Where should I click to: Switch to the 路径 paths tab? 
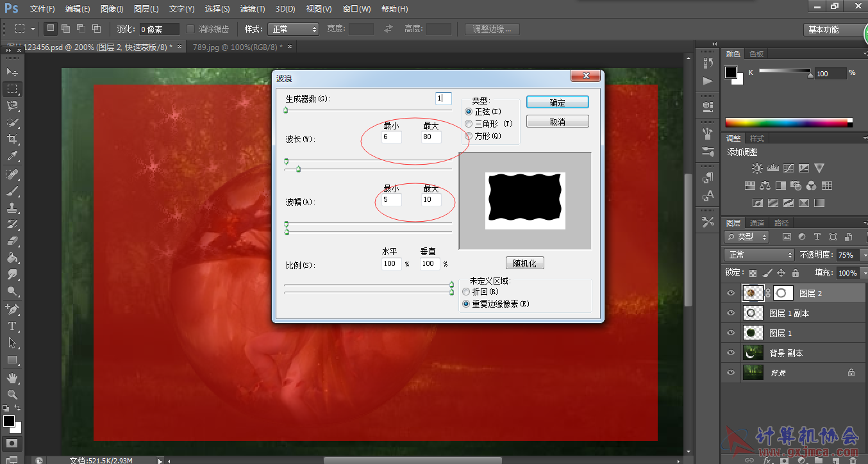(781, 223)
